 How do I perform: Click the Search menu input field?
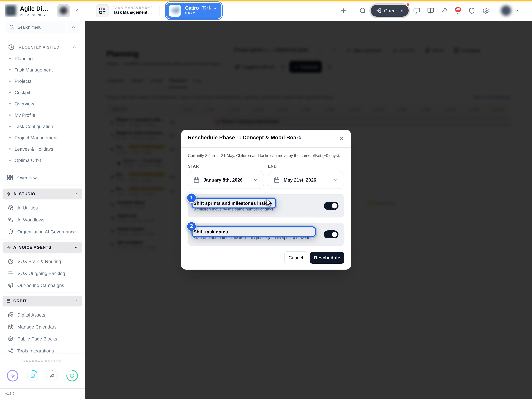tap(35, 27)
